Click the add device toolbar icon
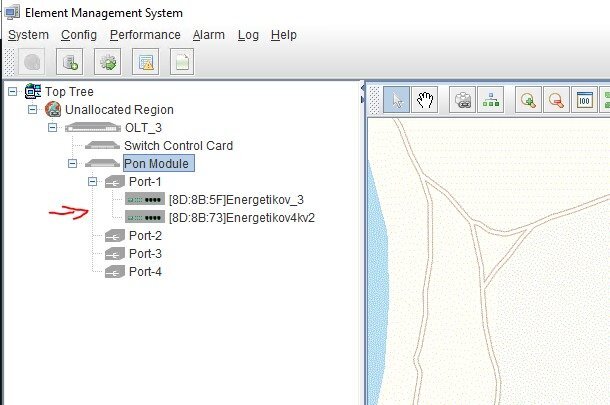Viewport: 610px width, 405px height. click(x=70, y=62)
